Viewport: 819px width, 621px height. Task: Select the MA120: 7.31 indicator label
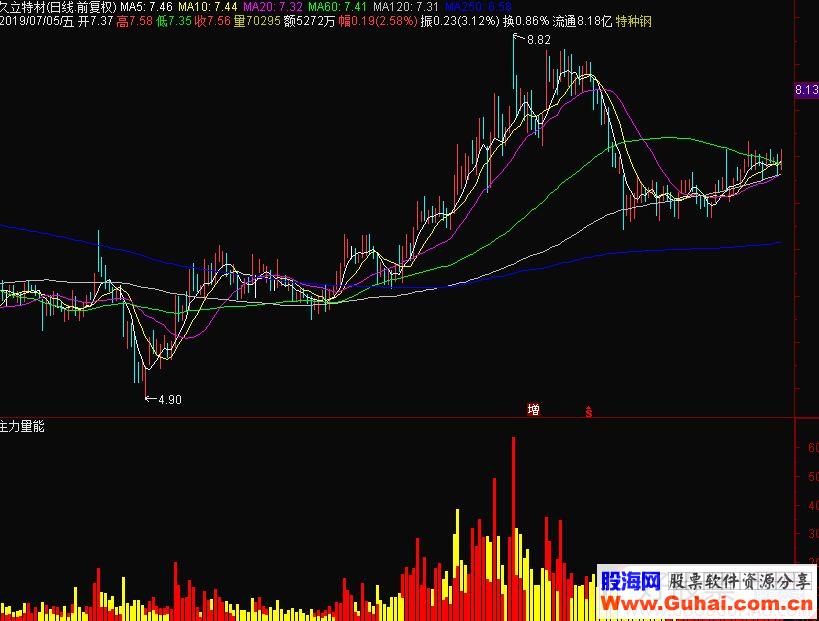click(x=406, y=7)
